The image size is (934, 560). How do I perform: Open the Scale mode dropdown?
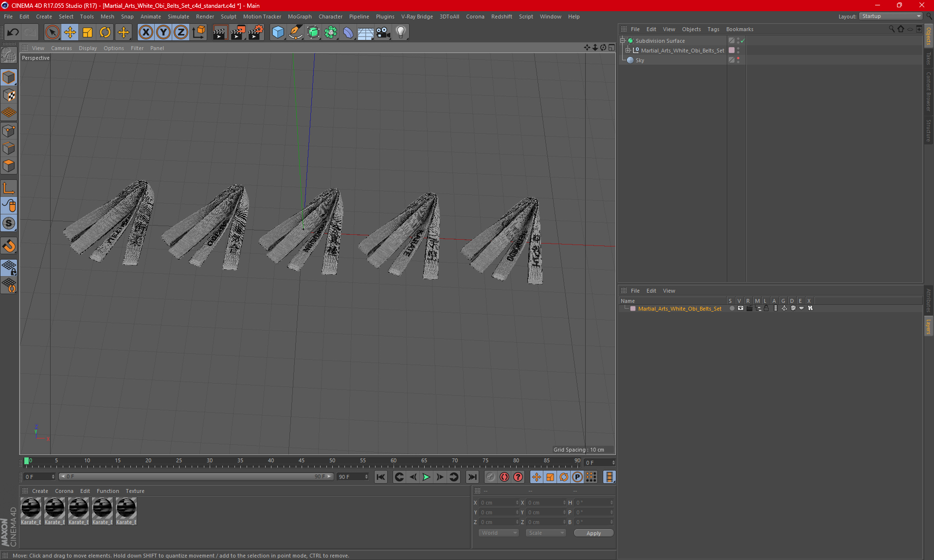[546, 533]
